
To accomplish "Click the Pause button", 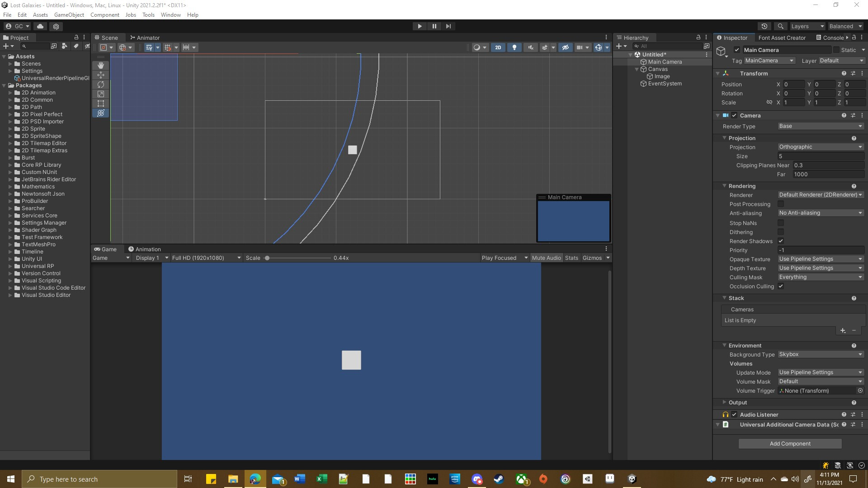I will (x=434, y=26).
